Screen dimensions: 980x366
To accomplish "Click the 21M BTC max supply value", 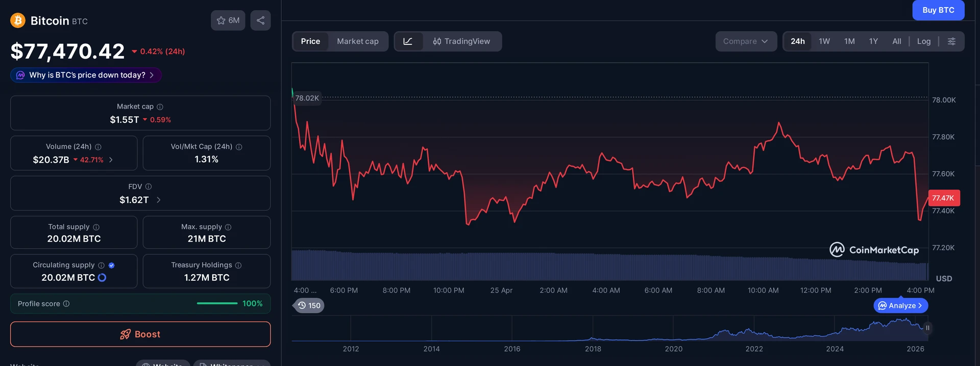I will coord(207,239).
